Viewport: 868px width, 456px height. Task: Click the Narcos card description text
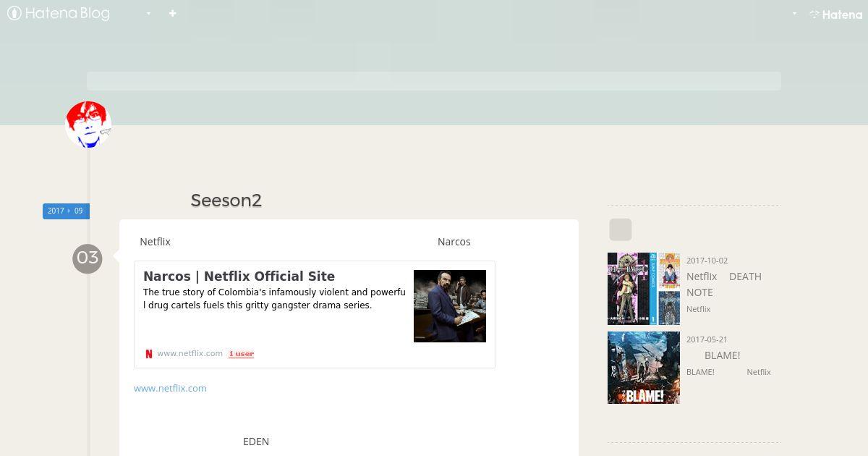pos(274,299)
